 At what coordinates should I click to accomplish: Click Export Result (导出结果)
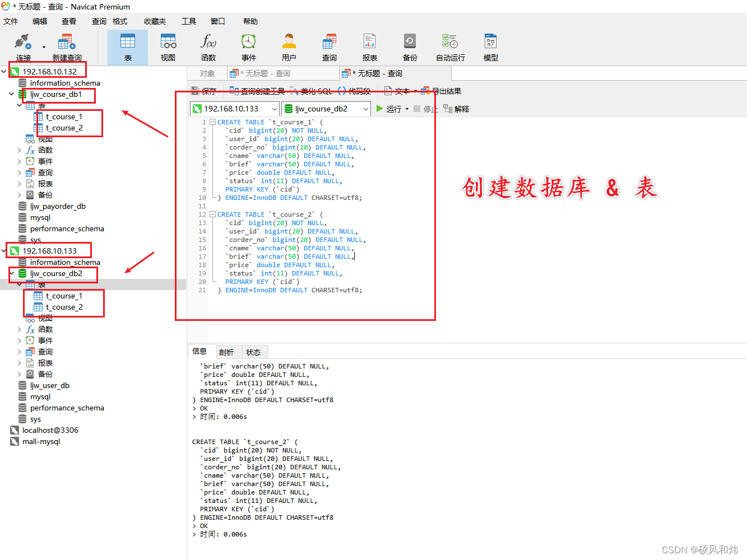(x=441, y=91)
